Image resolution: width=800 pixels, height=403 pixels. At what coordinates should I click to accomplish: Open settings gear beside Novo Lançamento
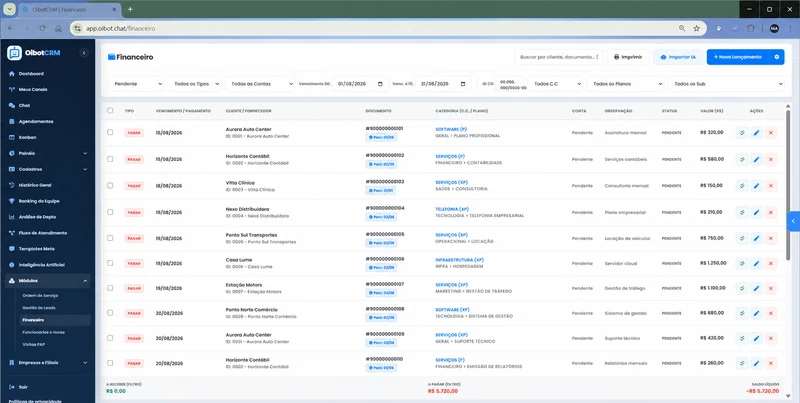click(777, 57)
